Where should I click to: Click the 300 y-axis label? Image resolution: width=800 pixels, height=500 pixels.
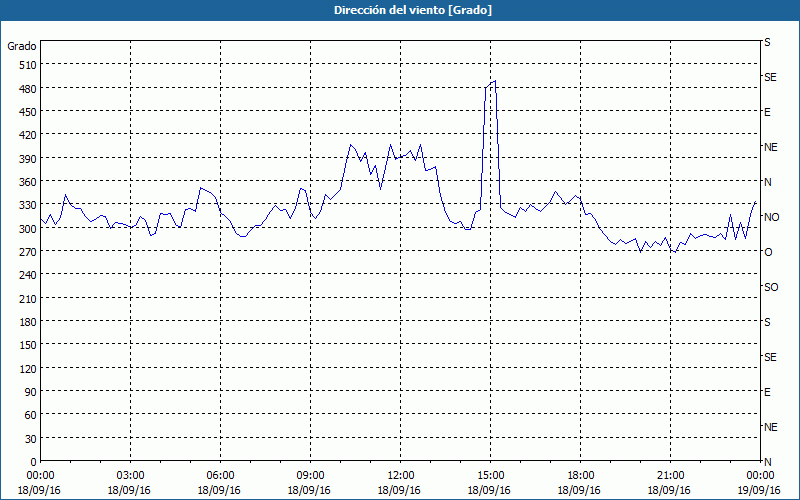[x=29, y=229]
